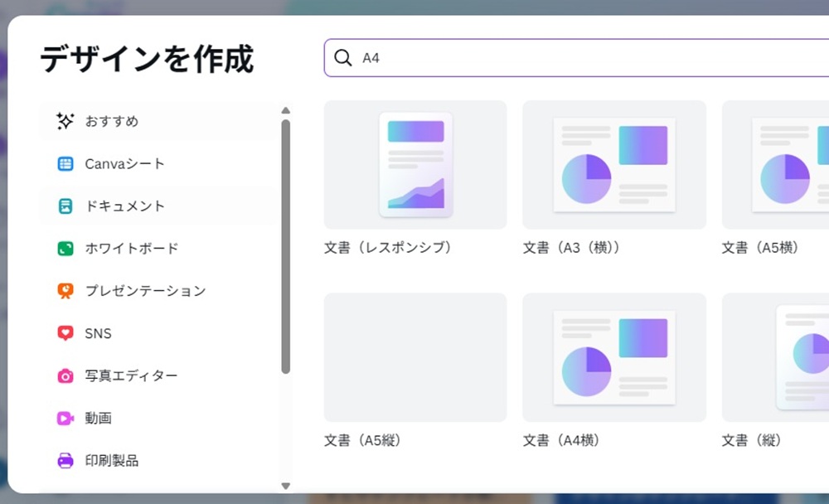
Task: Click the 文書（縦） label text
Action: pos(752,440)
